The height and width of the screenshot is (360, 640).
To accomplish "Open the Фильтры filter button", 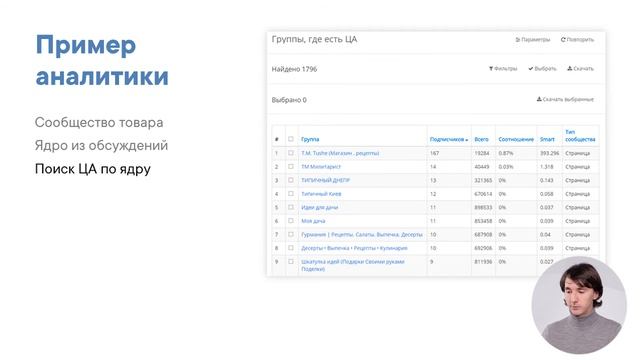I will point(503,69).
